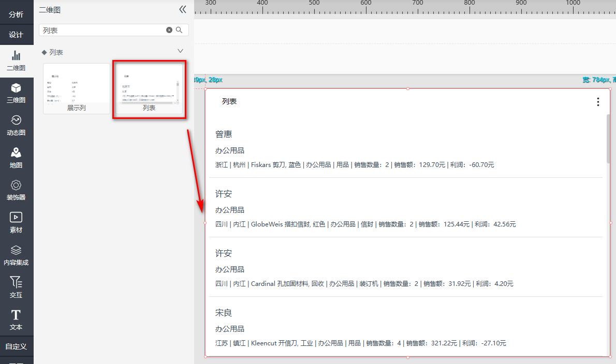Collapse the 二维图 panel with double-arrow
The image size is (616, 364).
(182, 10)
